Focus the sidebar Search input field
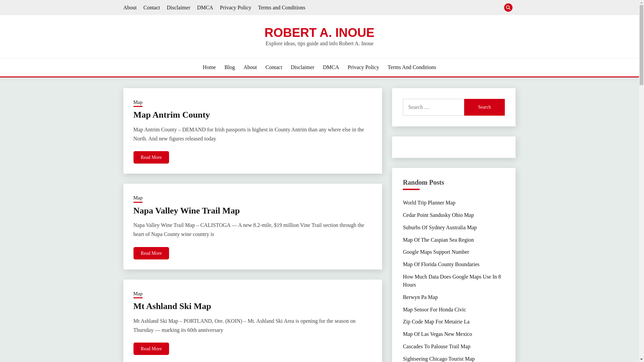 pos(433,107)
